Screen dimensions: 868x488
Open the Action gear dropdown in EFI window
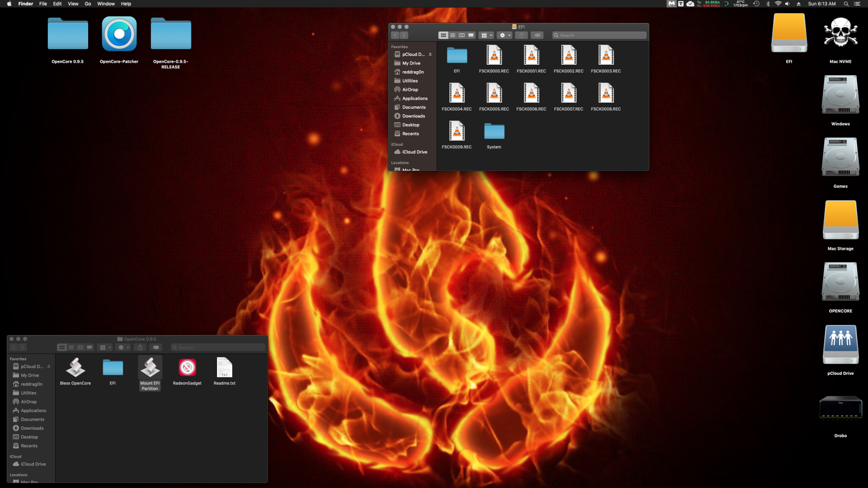click(x=505, y=35)
